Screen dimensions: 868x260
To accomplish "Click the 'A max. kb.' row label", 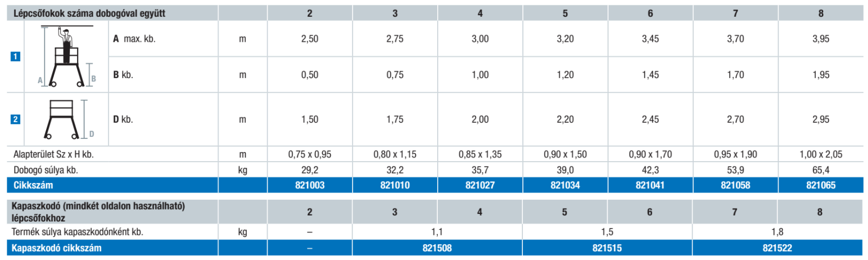I will tap(135, 39).
